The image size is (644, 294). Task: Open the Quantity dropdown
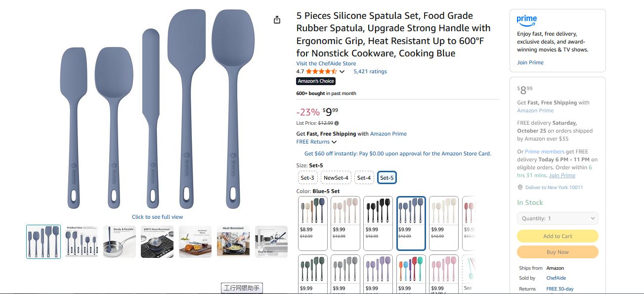coord(558,218)
